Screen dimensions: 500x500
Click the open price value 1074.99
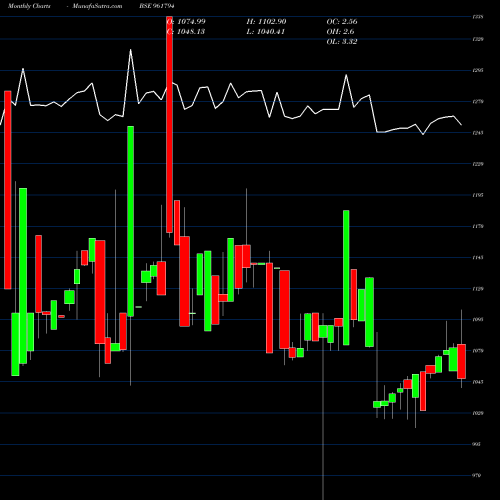coord(191,22)
